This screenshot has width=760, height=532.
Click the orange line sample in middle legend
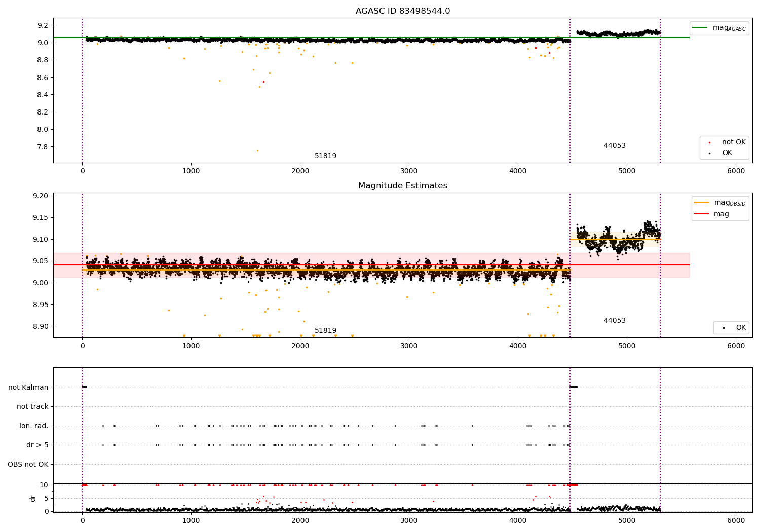point(701,203)
